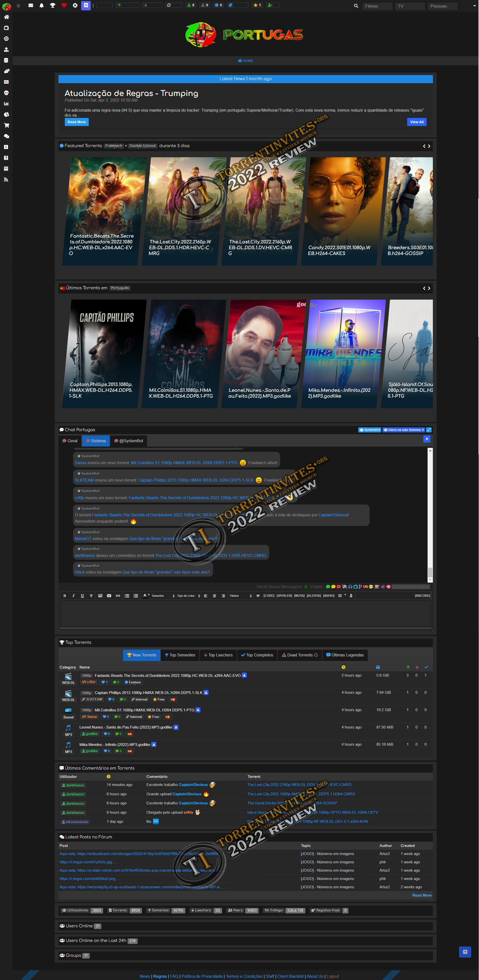Open the Tamanho font size dropdown
The height and width of the screenshot is (980, 479).
163,596
